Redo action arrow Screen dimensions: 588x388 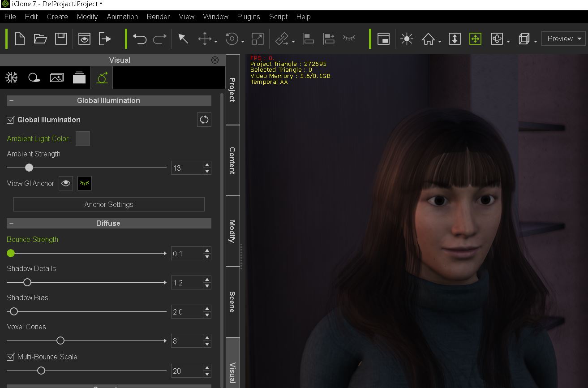(x=160, y=39)
